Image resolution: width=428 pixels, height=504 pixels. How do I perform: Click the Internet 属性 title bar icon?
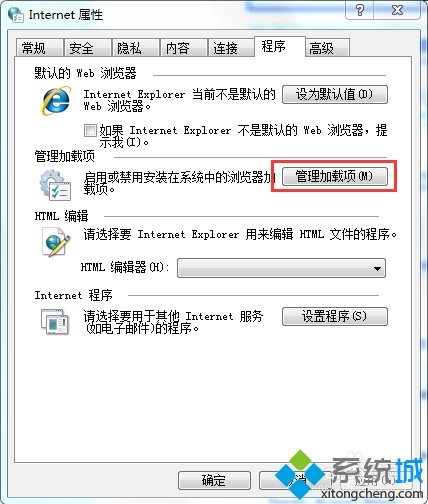16,15
